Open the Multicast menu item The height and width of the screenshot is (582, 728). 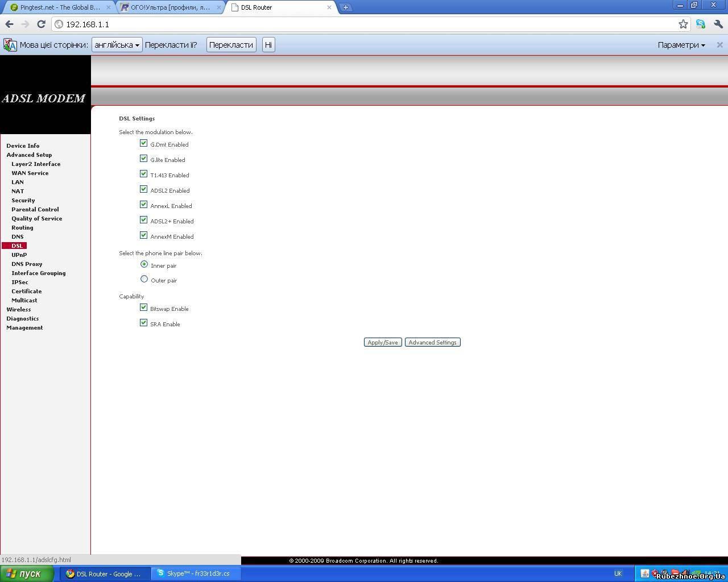click(x=24, y=300)
